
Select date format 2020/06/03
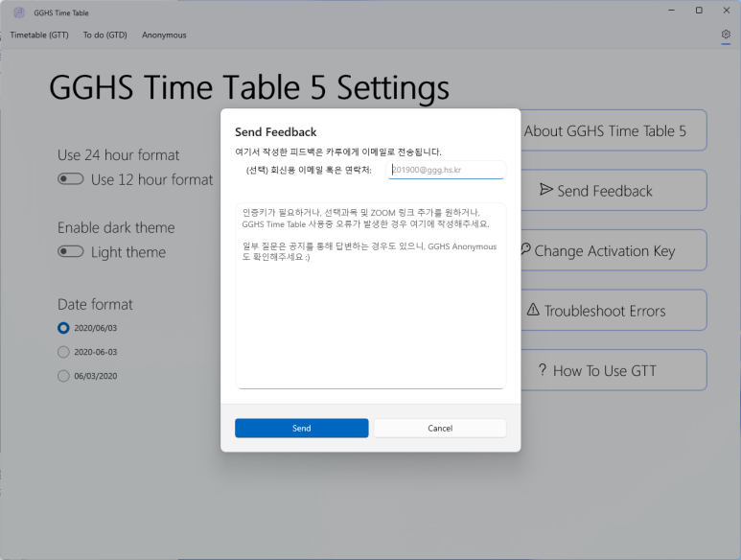point(63,328)
